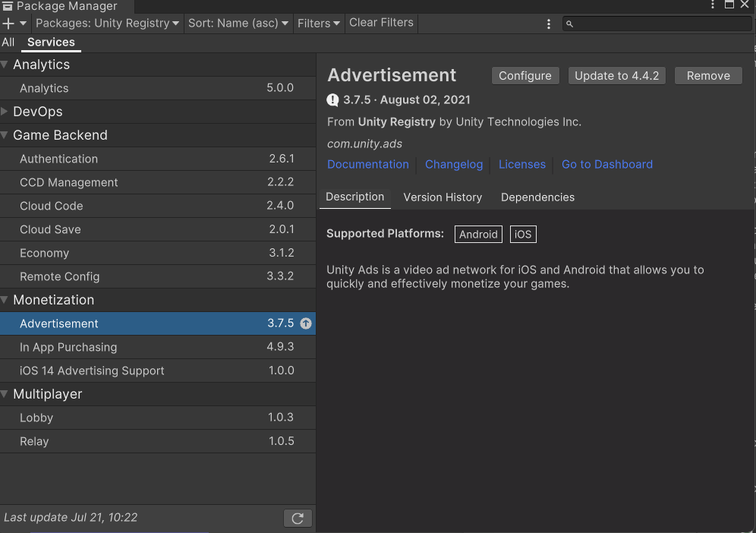
Task: Switch to the Version History tab
Action: click(x=443, y=197)
